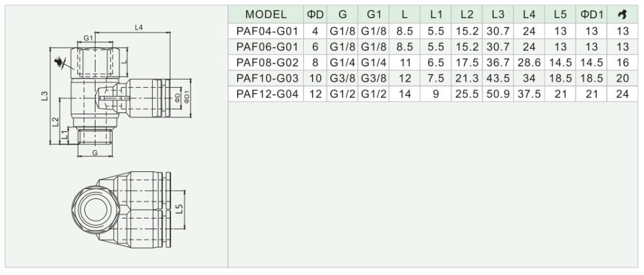
Task: Click the L4 dimension label on drawing
Action: coord(139,27)
